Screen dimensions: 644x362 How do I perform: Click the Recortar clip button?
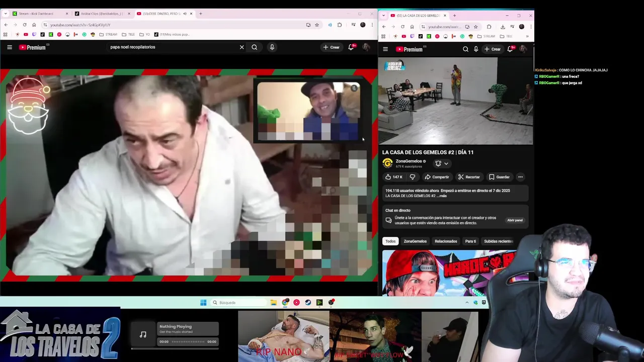pos(469,177)
